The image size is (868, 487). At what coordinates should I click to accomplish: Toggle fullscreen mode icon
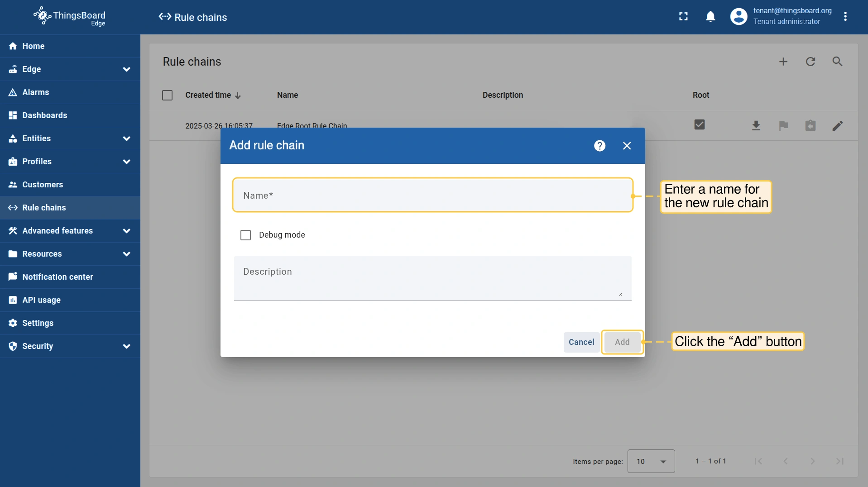683,17
